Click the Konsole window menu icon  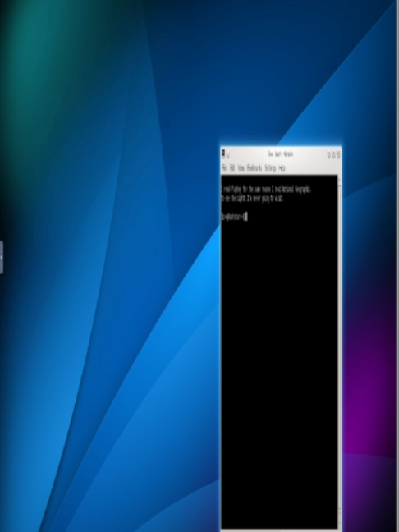[223, 154]
